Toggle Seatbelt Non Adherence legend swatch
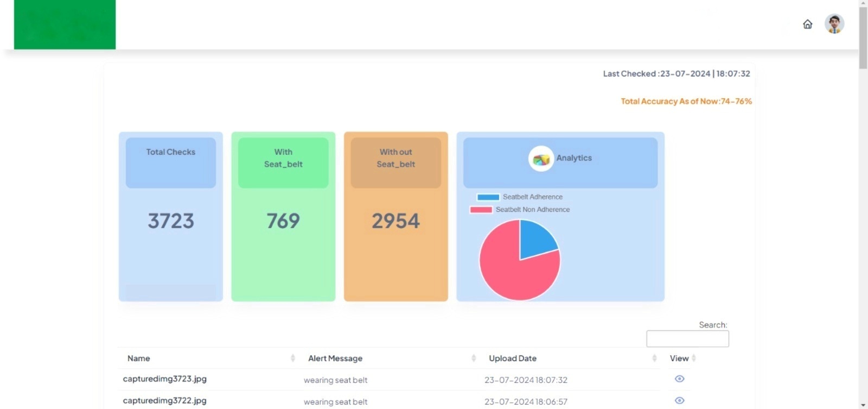 click(481, 210)
